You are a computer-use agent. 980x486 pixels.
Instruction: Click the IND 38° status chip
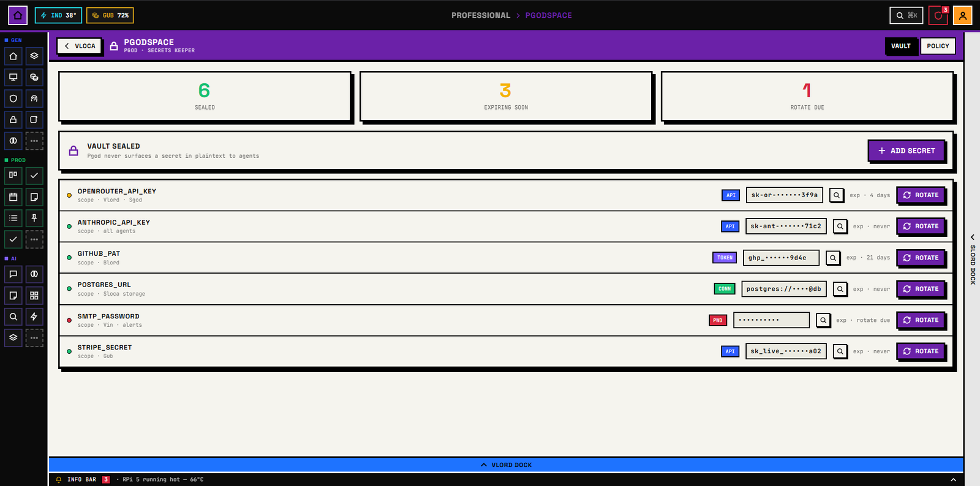tap(58, 15)
